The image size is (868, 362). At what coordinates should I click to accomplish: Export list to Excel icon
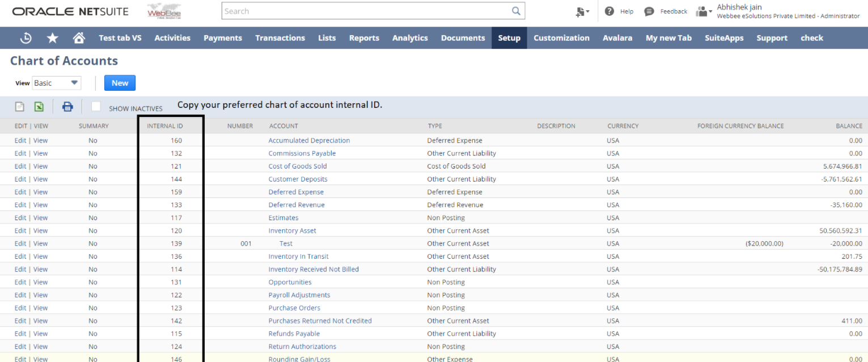pyautogui.click(x=39, y=107)
